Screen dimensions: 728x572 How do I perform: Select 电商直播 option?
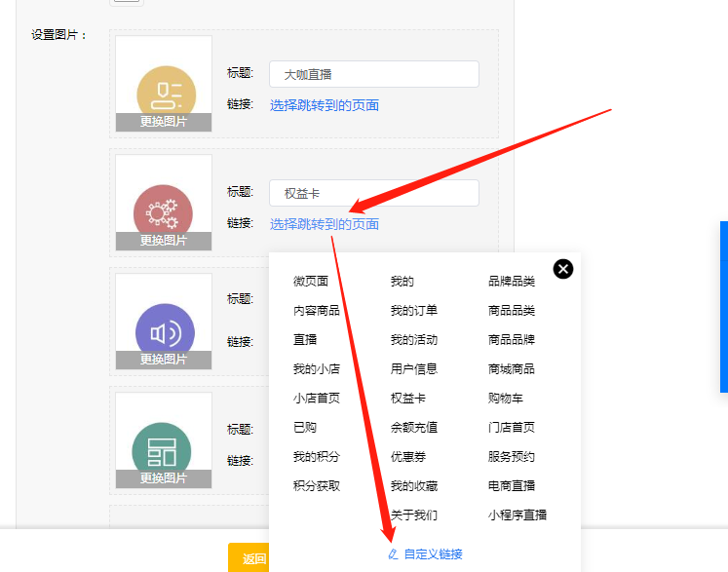512,486
